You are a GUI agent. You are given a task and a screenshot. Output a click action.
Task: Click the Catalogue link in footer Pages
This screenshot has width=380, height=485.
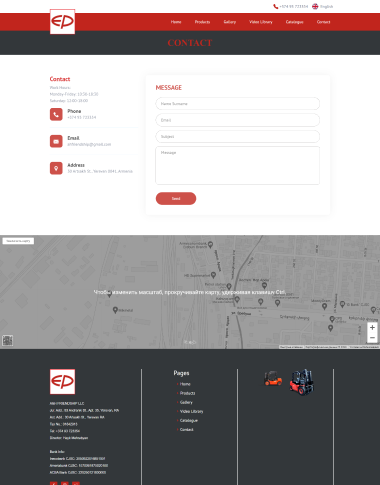click(x=189, y=420)
